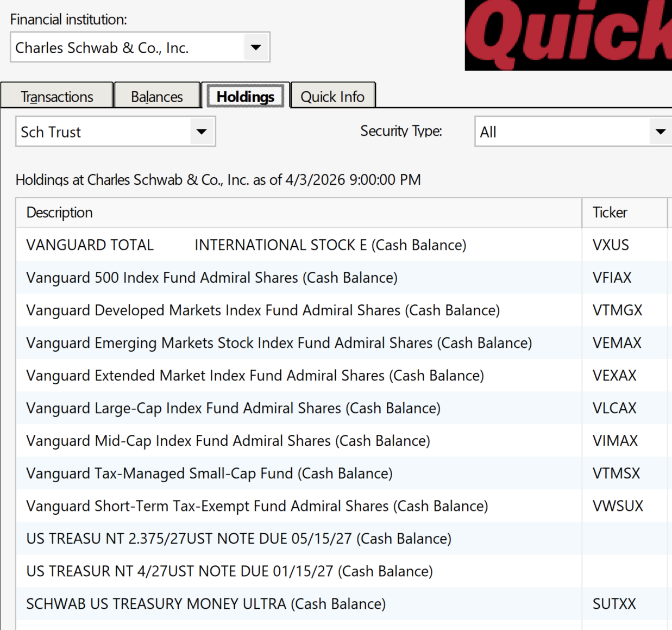Select the Holdings tab
This screenshot has width=672, height=630.
click(x=246, y=96)
